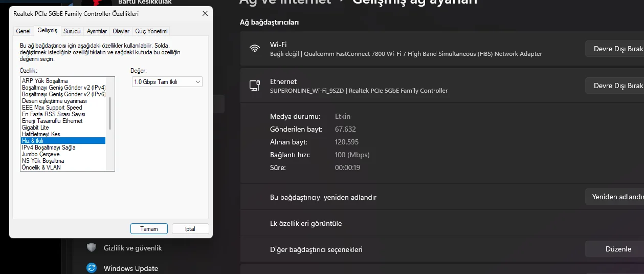
Task: Select Hafifletmeyi Kes property
Action: pos(63,134)
